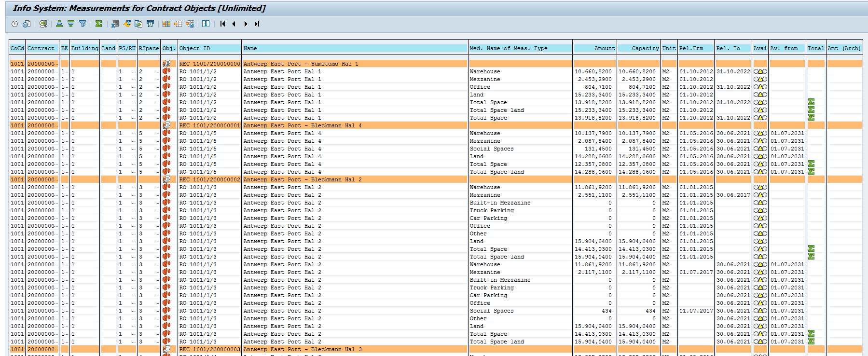868x356 pixels.
Task: Click the Unit column header
Action: click(x=669, y=48)
